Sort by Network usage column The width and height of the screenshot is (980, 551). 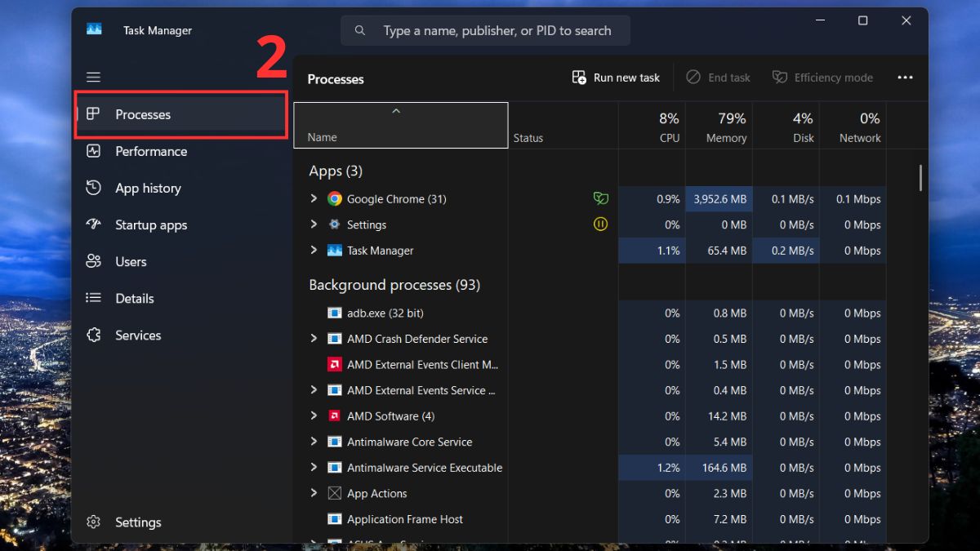pos(853,125)
